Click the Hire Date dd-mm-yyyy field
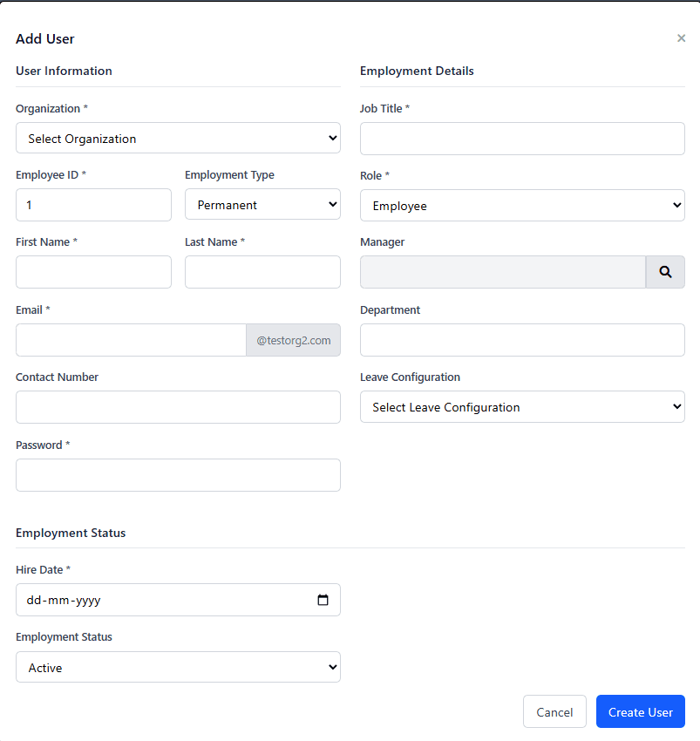The width and height of the screenshot is (700, 741). pos(157,600)
